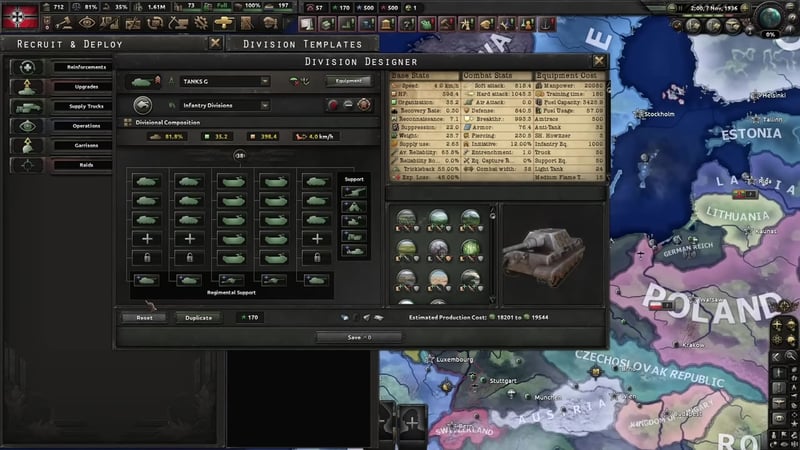Viewport: 800px width, 450px height.
Task: Open Raids entry
Action: coord(83,165)
